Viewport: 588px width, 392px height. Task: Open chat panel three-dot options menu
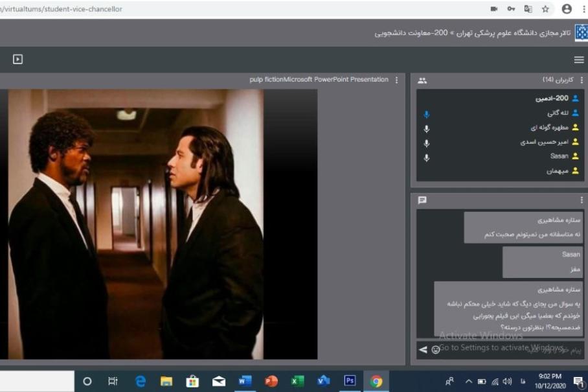pyautogui.click(x=581, y=200)
